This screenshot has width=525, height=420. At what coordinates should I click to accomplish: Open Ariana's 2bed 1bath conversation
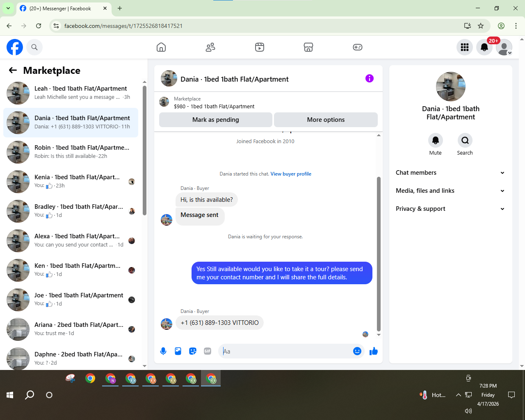tap(71, 329)
